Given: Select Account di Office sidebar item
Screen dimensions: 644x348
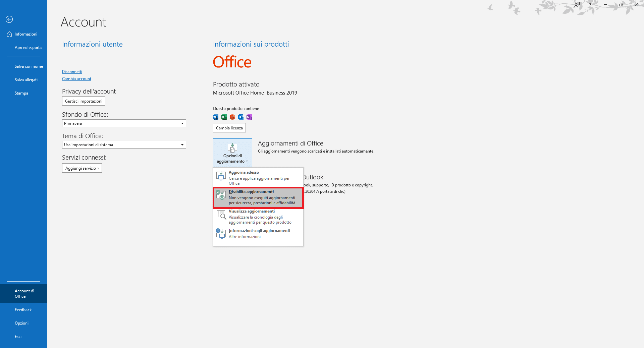Looking at the screenshot, I should pyautogui.click(x=23, y=294).
